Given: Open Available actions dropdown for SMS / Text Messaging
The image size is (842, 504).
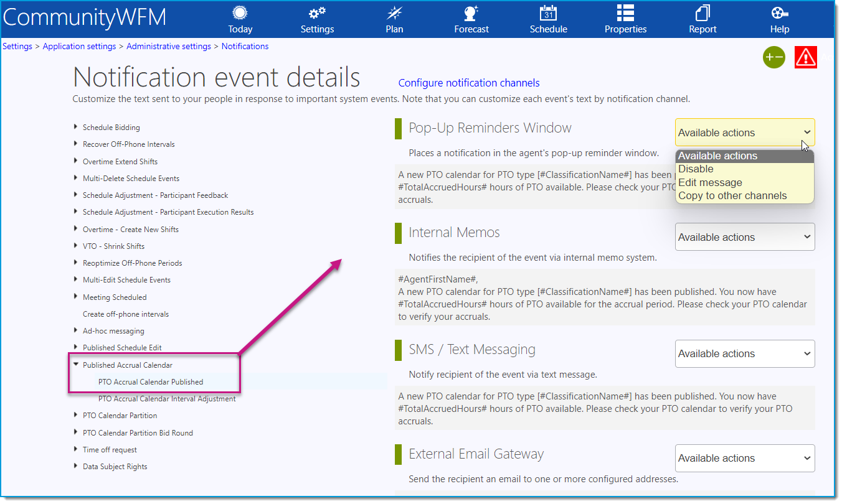Looking at the screenshot, I should (745, 353).
